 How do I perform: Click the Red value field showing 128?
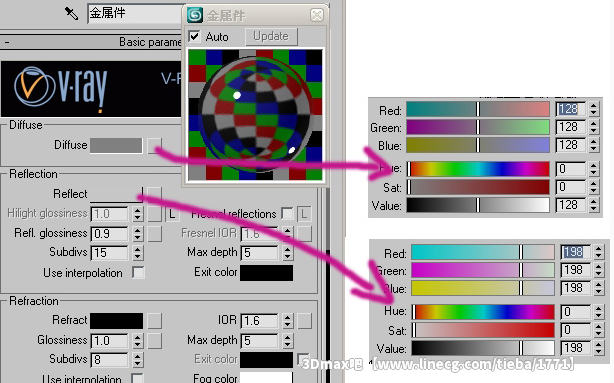(x=571, y=109)
